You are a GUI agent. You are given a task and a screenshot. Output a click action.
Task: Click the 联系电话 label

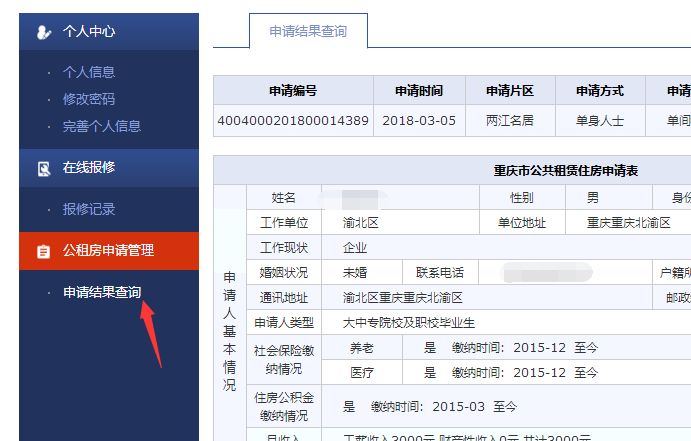[x=440, y=273]
